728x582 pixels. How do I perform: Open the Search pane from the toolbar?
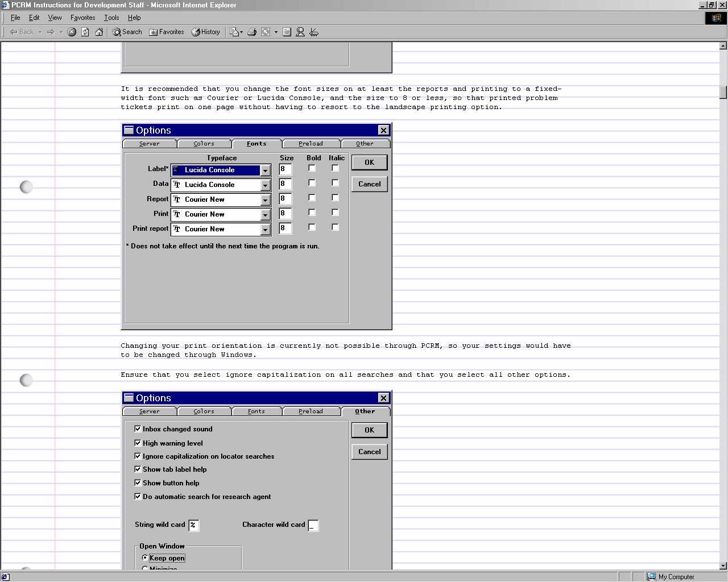127,32
